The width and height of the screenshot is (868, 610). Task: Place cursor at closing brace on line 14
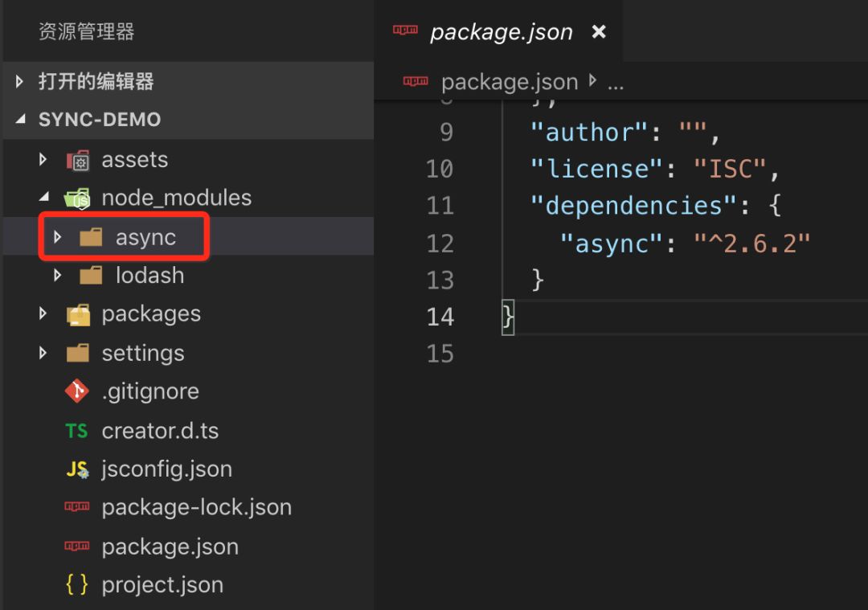pos(508,317)
